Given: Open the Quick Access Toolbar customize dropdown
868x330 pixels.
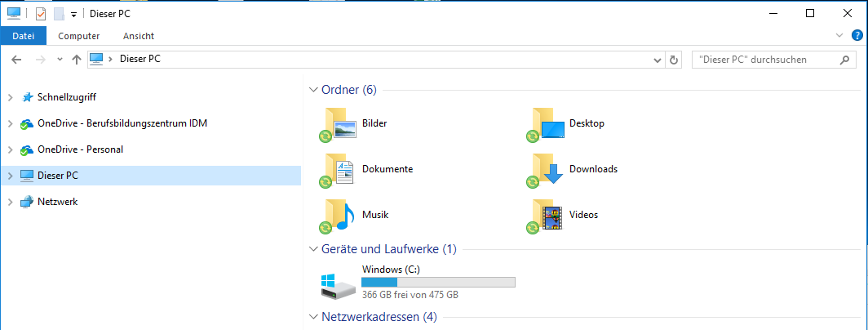Looking at the screenshot, I should (73, 15).
